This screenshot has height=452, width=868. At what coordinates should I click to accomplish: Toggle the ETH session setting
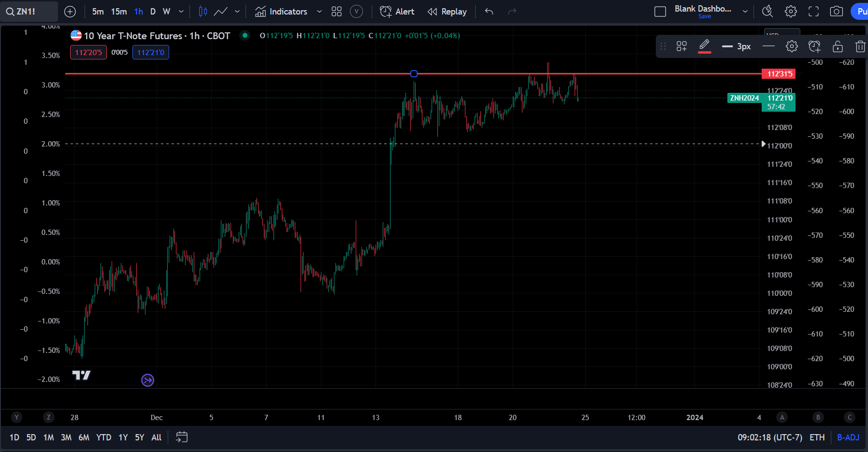tap(817, 437)
